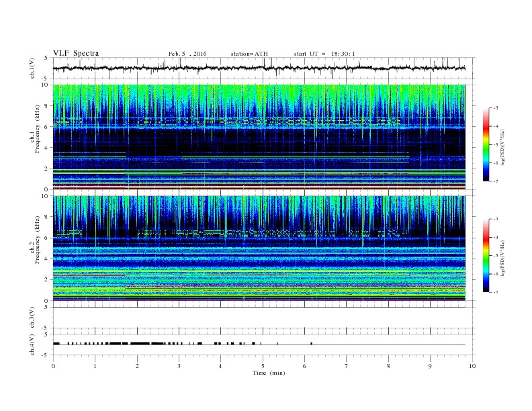Click the "station=ATH" header label
The height and width of the screenshot is (411, 532).
coord(249,54)
